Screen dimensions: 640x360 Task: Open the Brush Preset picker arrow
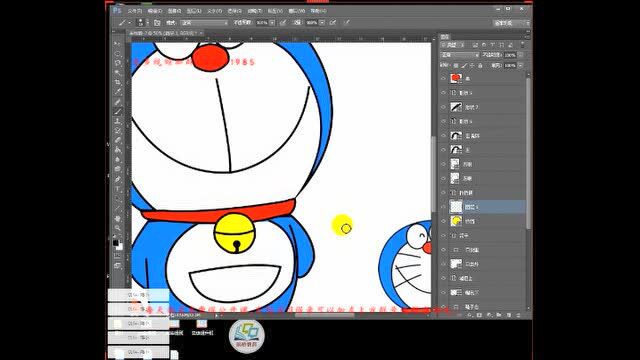click(147, 23)
